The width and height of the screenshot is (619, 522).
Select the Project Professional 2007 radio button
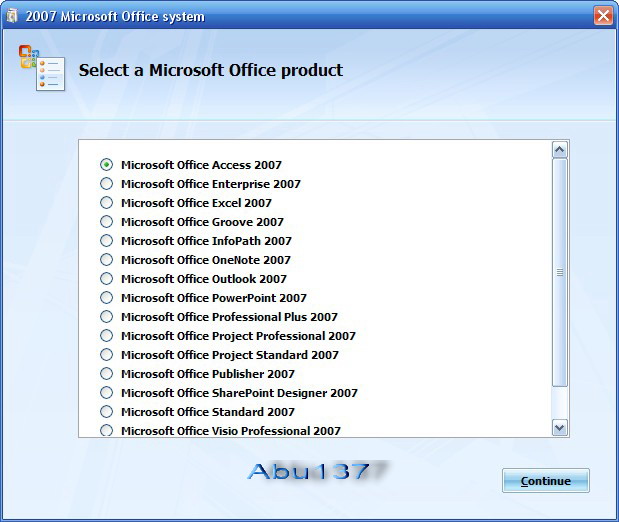(x=106, y=335)
